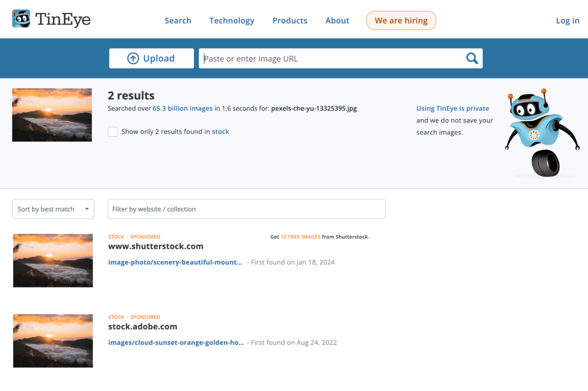Toggle the show only stock results checkbox
588x391 pixels.
pos(113,131)
